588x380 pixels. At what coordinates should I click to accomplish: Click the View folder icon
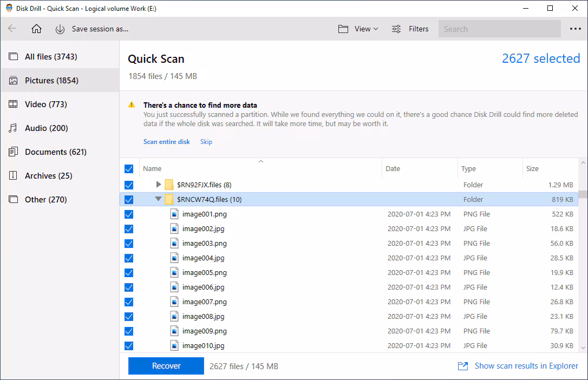(343, 29)
